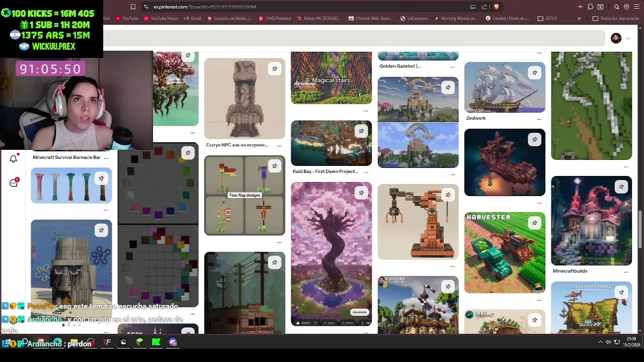The height and width of the screenshot is (362, 644).
Task: Save the power lines cabin pin
Action: pos(274,262)
